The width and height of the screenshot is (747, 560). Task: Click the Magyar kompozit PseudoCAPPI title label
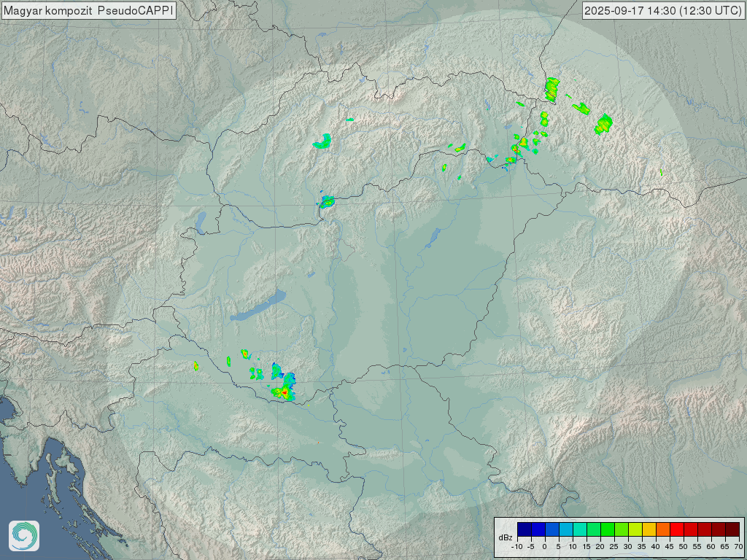[x=88, y=10]
